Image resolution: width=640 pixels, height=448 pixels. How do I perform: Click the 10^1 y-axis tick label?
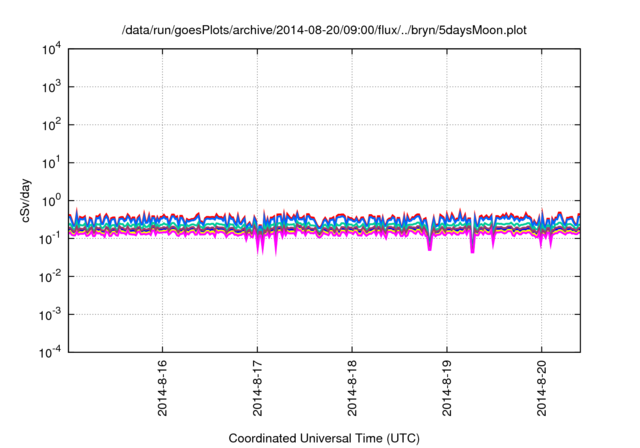point(50,162)
